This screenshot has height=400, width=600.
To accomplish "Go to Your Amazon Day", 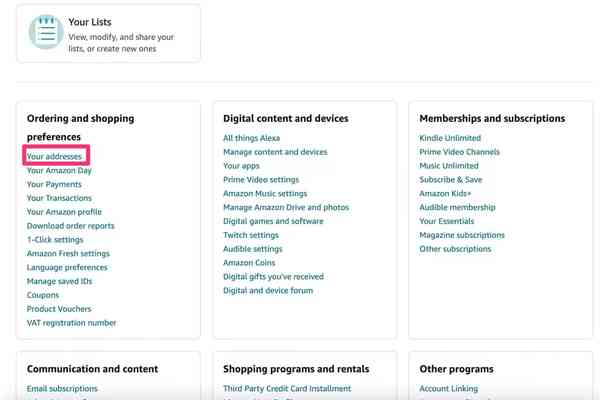I will [x=59, y=171].
